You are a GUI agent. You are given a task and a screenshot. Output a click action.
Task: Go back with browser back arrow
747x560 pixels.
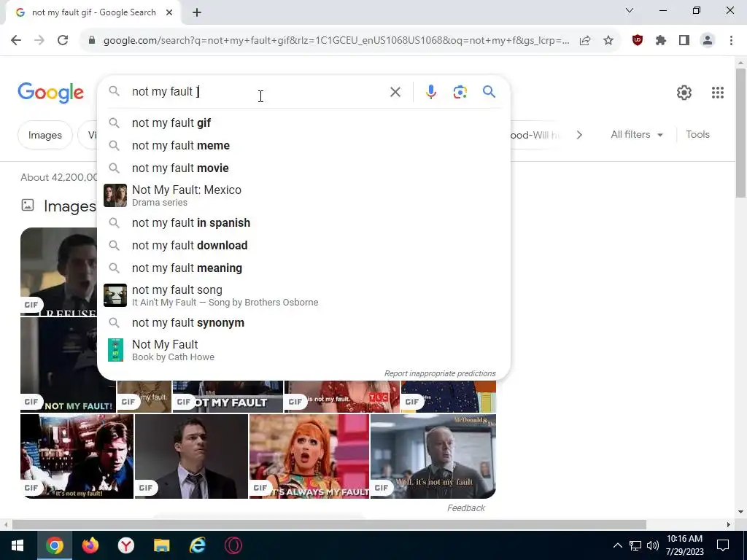16,41
